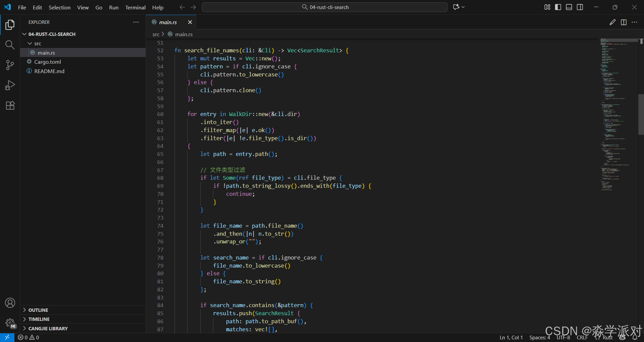The image size is (644, 342).
Task: Open the Accounts menu icon
Action: 10,303
